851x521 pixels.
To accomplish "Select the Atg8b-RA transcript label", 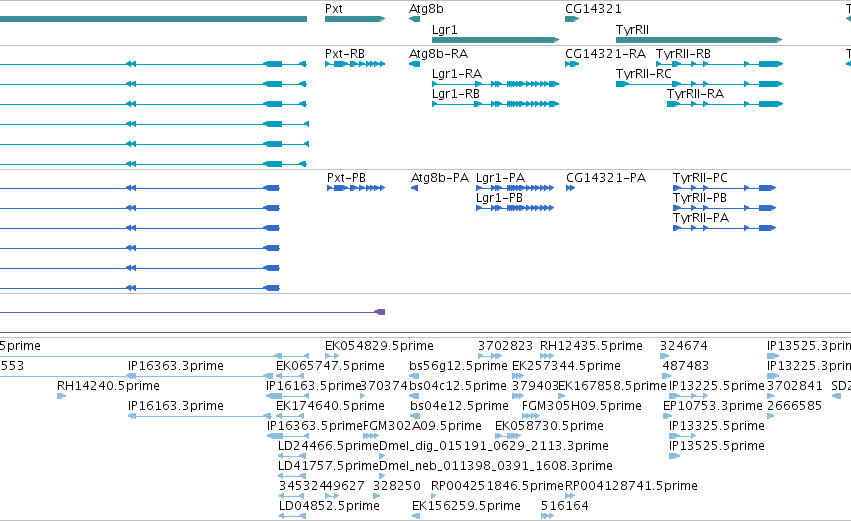I will 439,54.
